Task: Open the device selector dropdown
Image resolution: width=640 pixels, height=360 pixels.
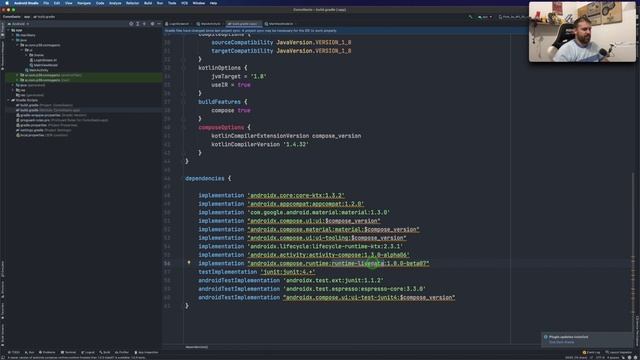Action: click(512, 17)
